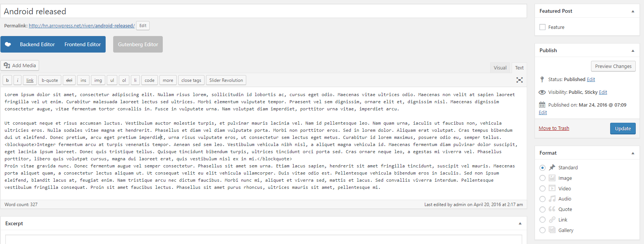644x244 pixels.
Task: Edit the published date
Action: pos(543,113)
